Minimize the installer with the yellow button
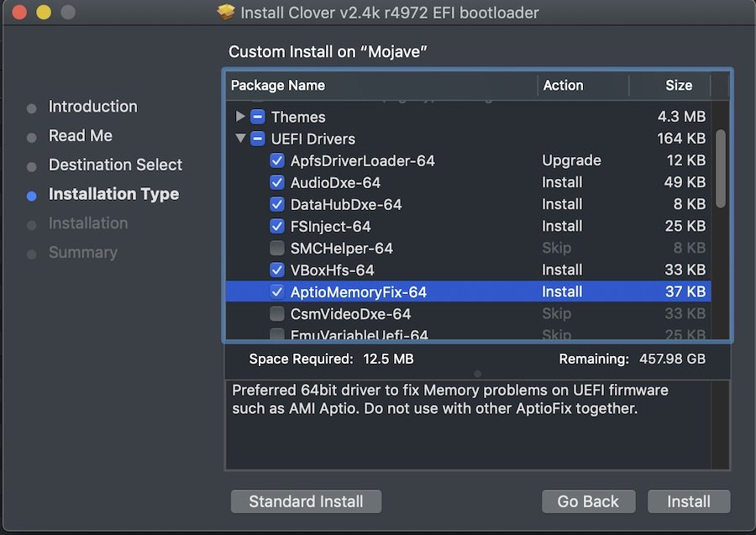 point(44,12)
